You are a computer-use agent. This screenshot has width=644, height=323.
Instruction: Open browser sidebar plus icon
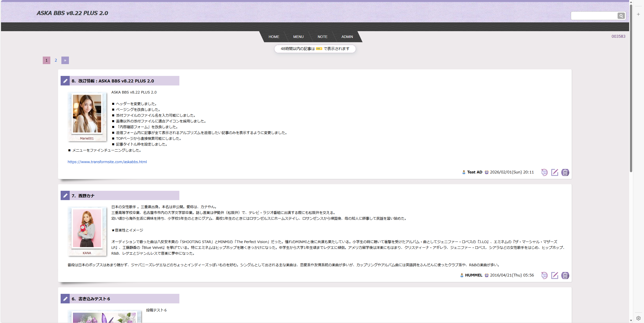click(638, 14)
